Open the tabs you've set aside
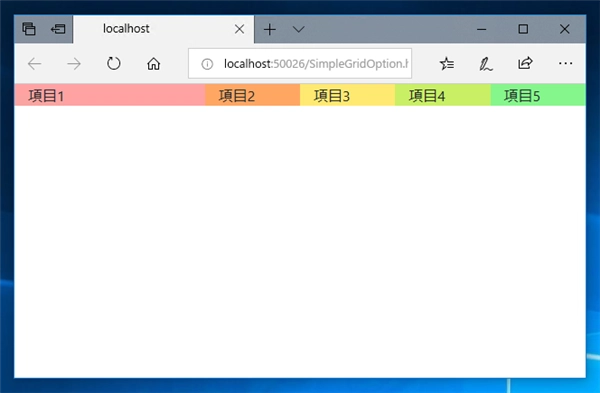This screenshot has height=393, width=600. tap(29, 29)
